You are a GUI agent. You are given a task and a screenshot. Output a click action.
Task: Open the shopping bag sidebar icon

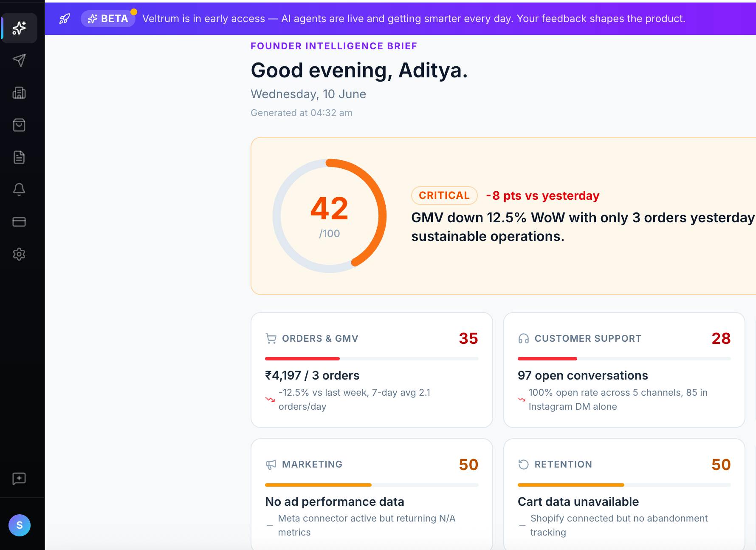[19, 125]
